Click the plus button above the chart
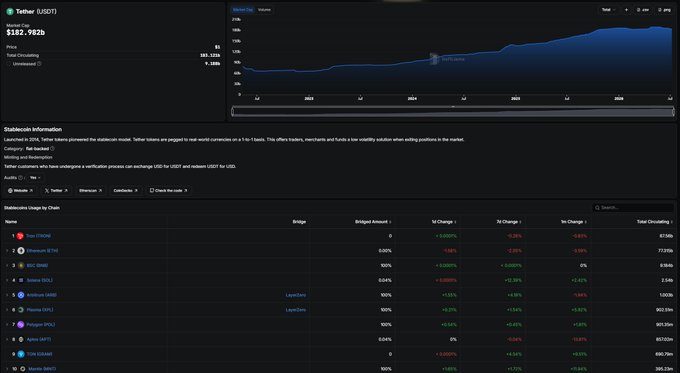This screenshot has width=680, height=373. click(626, 10)
